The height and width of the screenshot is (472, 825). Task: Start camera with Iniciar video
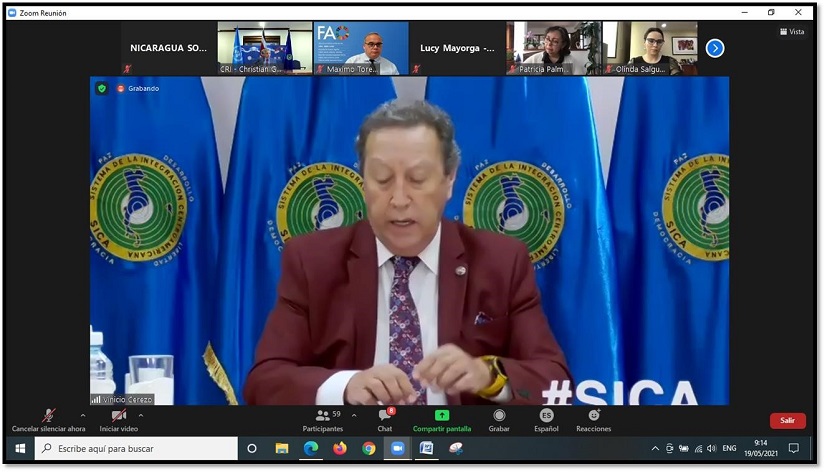point(119,420)
